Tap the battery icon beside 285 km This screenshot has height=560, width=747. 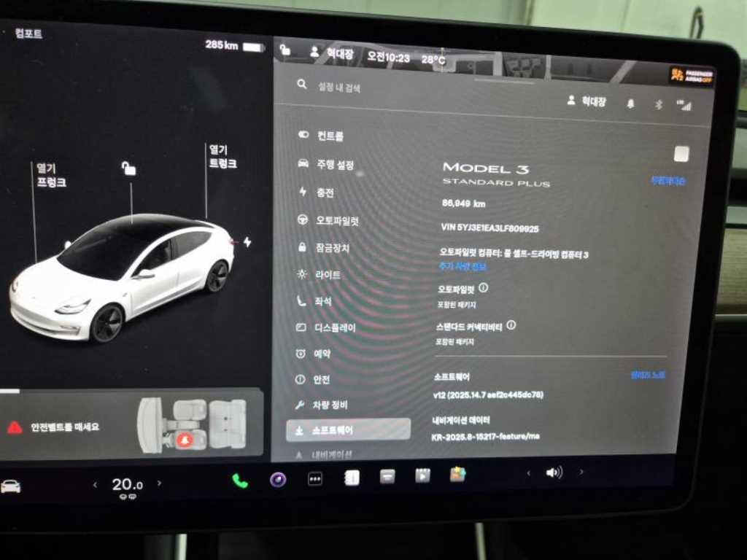pos(254,47)
